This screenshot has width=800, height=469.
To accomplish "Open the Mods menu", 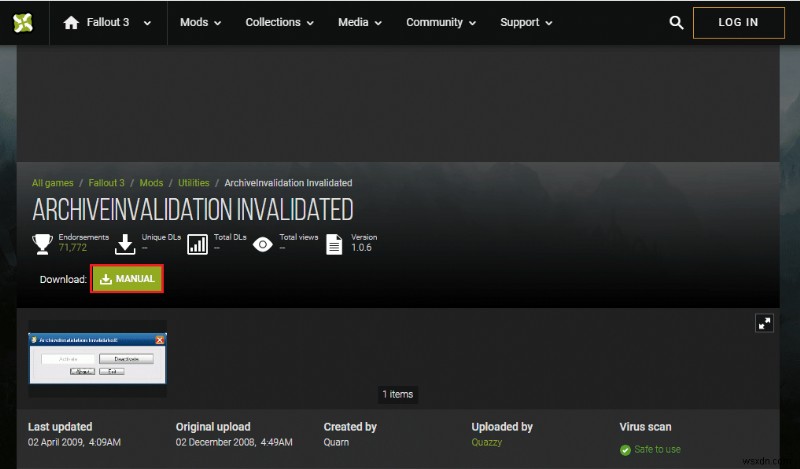I will [200, 22].
